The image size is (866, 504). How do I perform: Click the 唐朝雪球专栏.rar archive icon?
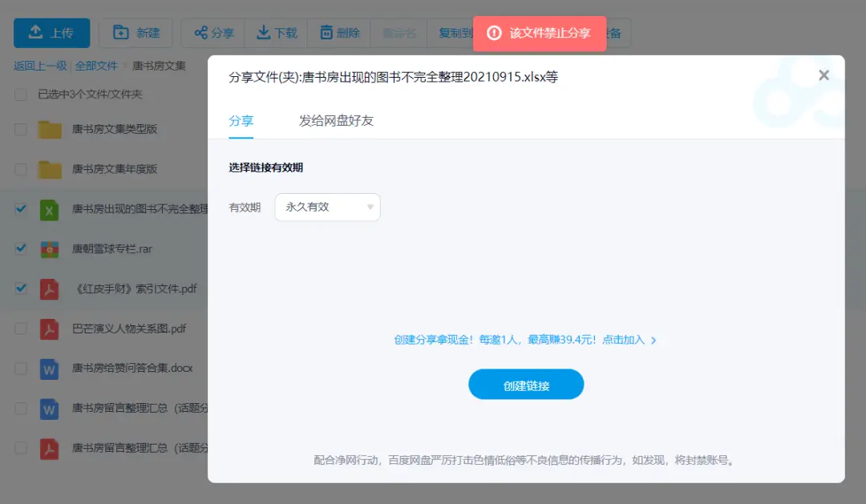click(51, 249)
